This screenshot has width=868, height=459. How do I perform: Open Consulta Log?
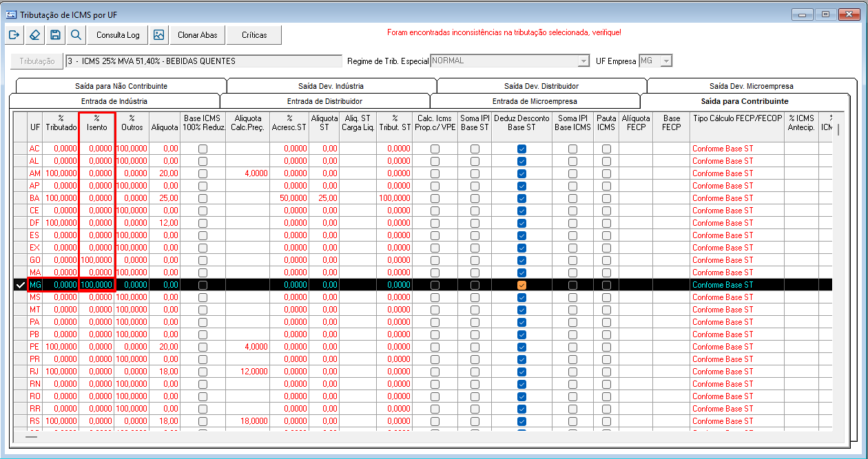118,35
